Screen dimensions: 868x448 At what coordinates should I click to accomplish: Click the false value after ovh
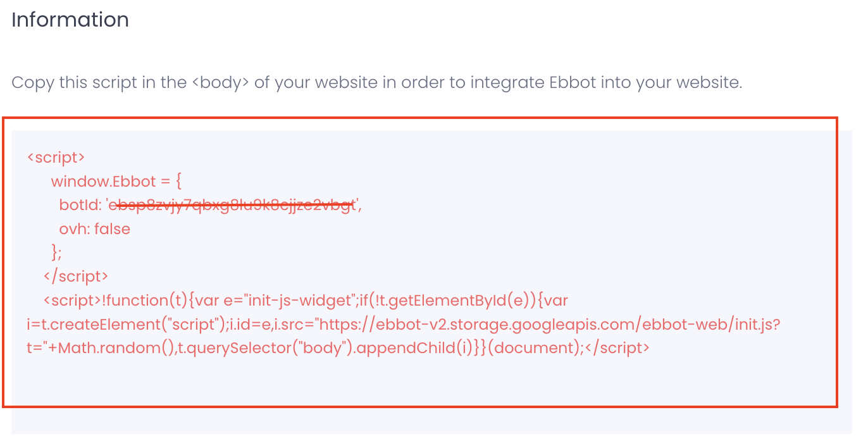coord(112,228)
